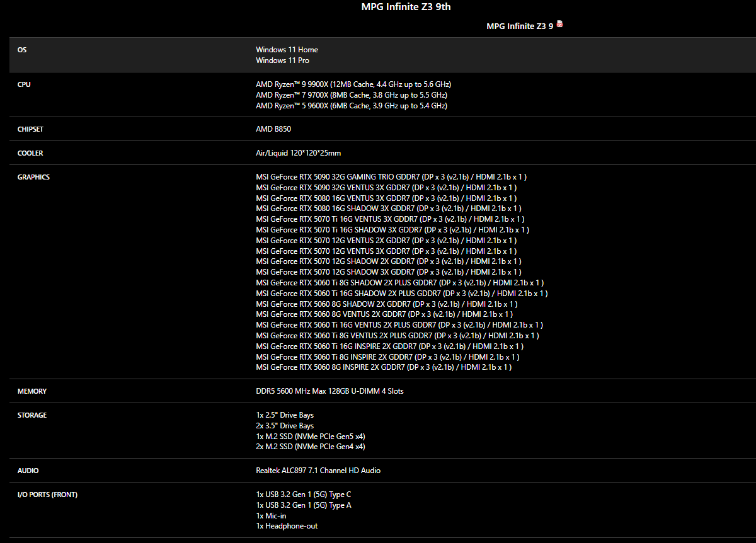Click the Realtek ALC897 audio spec

[318, 471]
